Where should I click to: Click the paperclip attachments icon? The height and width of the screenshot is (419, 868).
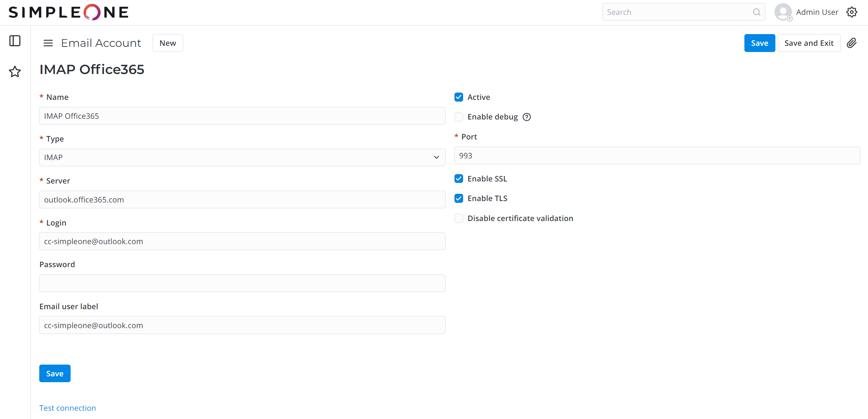[x=851, y=43]
